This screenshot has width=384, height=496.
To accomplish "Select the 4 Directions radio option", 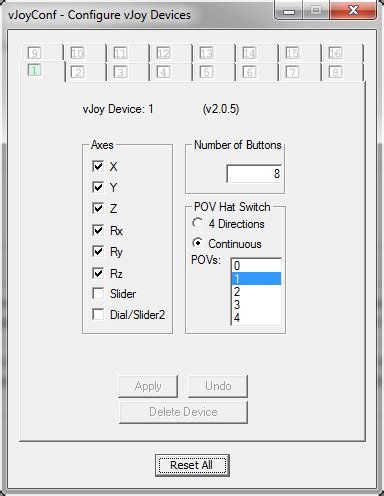I will click(x=197, y=223).
